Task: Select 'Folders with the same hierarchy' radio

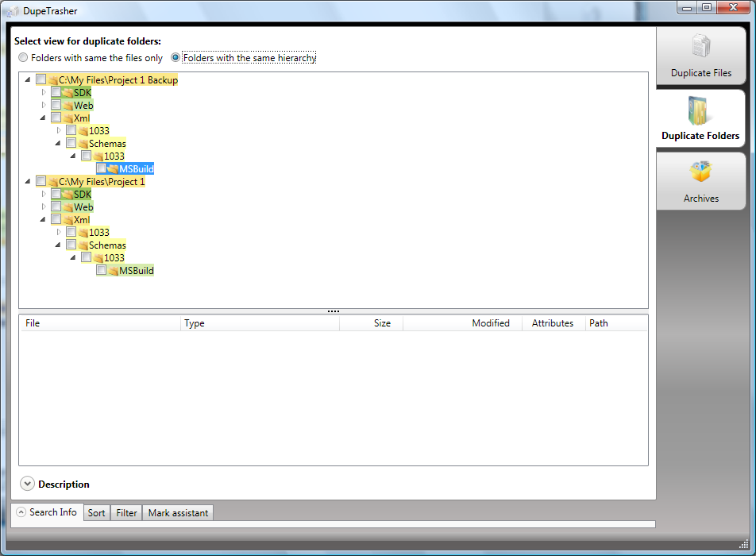Action: 175,57
